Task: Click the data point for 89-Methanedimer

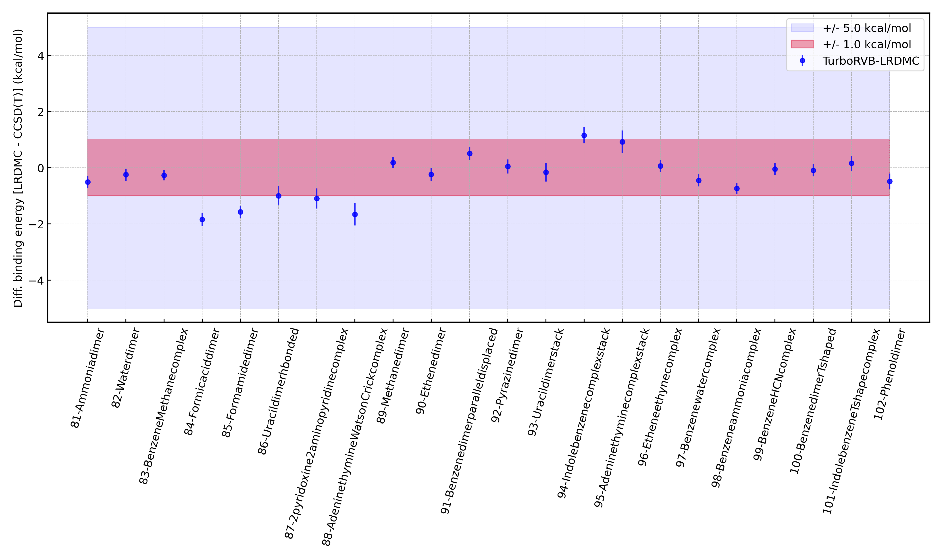Action: pyautogui.click(x=393, y=163)
